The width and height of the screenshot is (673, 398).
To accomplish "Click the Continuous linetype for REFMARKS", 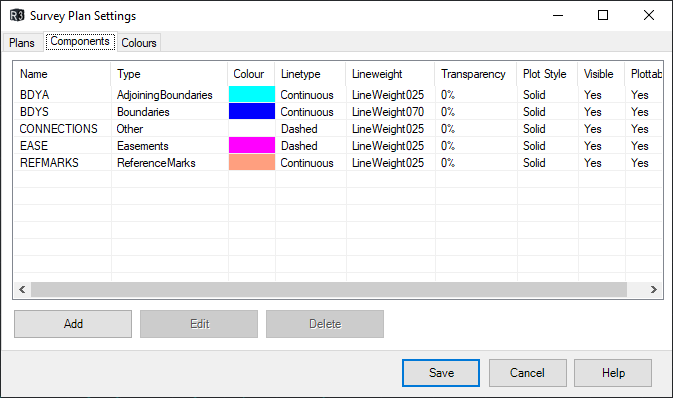I will (307, 163).
